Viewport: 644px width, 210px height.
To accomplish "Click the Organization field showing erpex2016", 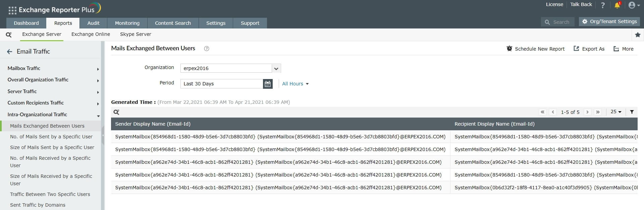I will [226, 68].
